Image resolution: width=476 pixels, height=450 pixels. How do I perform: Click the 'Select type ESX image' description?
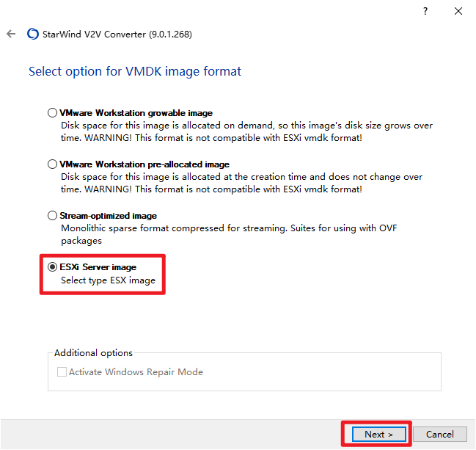(108, 280)
